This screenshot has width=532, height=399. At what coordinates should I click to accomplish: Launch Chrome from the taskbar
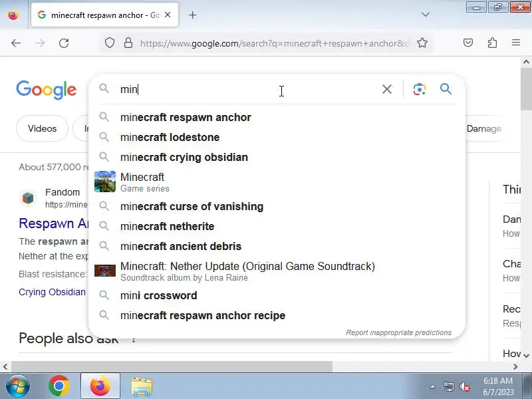(59, 386)
